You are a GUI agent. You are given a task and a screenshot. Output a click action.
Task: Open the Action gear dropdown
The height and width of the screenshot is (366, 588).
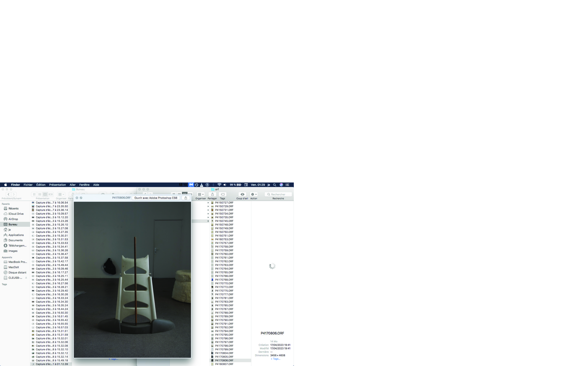click(254, 194)
